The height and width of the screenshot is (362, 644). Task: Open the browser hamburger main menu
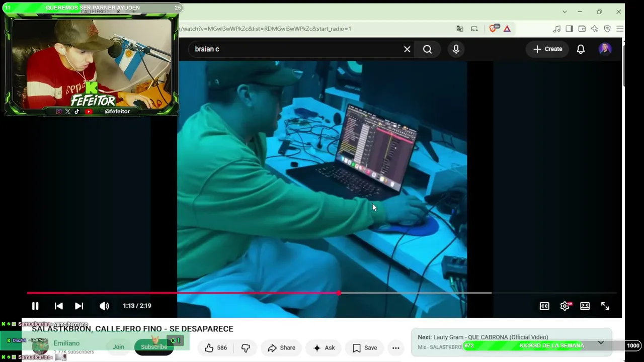pos(620,29)
